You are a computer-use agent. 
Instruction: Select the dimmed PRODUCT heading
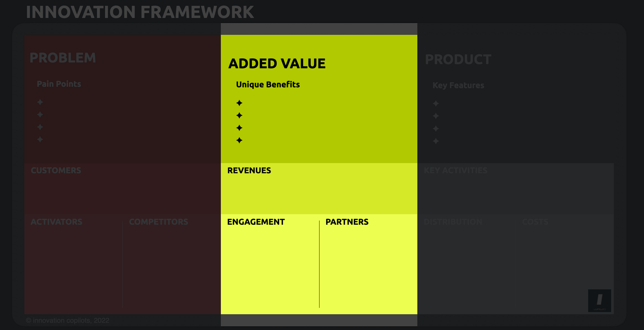[458, 60]
